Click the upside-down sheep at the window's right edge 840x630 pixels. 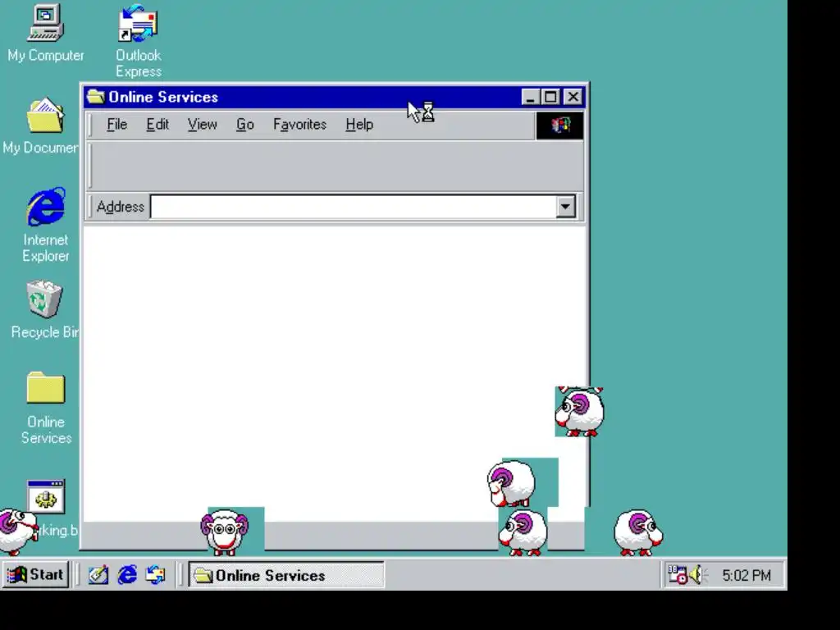coord(580,412)
